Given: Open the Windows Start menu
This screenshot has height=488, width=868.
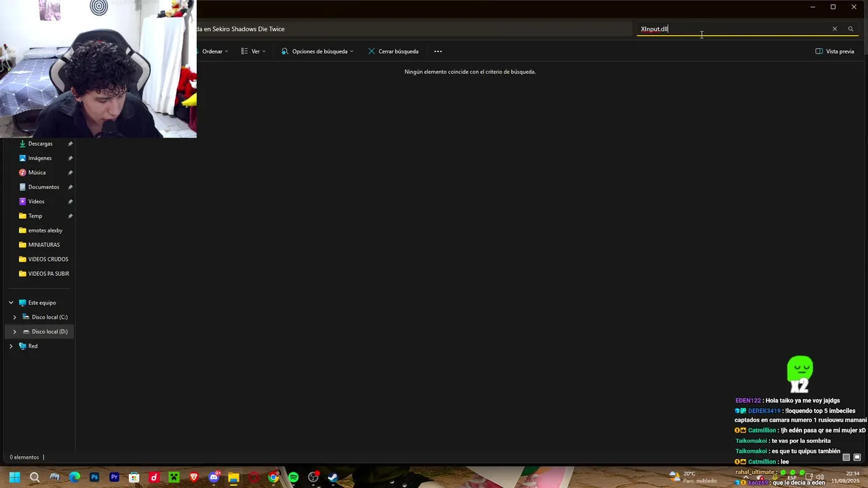Looking at the screenshot, I should (x=14, y=477).
